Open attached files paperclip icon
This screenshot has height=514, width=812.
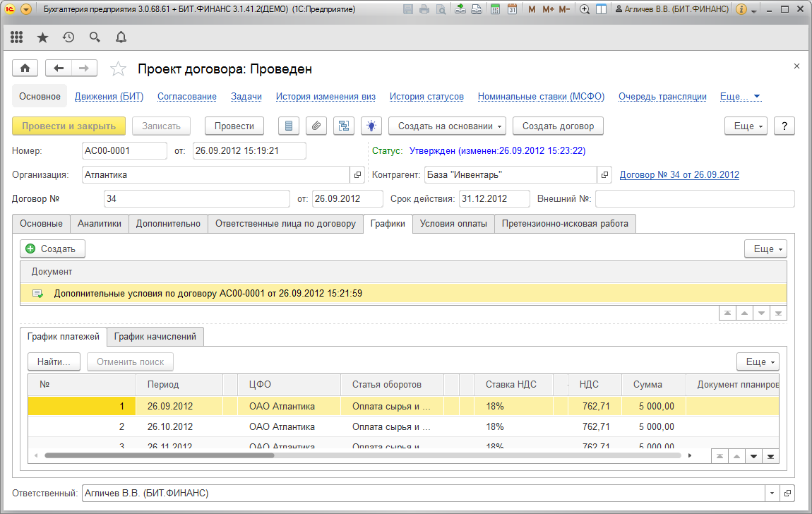316,126
